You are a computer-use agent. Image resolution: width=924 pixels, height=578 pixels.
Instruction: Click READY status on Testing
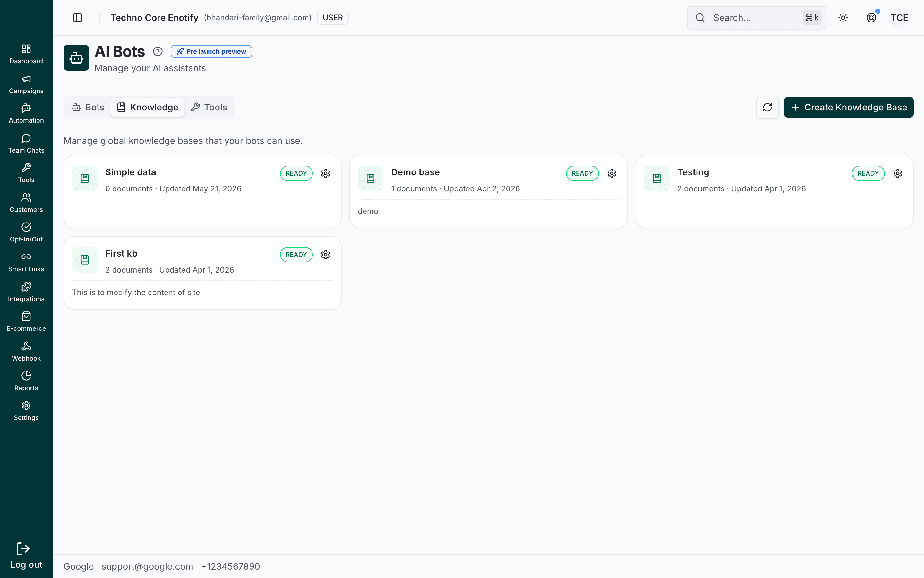point(868,173)
